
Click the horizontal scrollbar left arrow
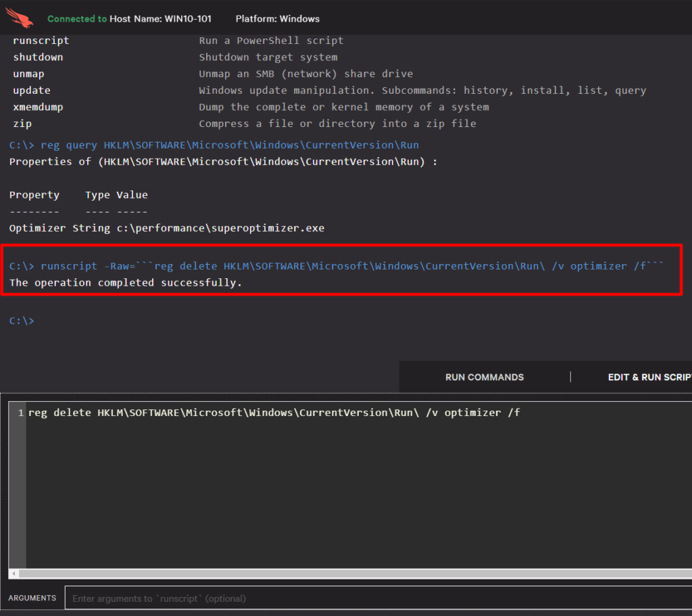click(14, 573)
